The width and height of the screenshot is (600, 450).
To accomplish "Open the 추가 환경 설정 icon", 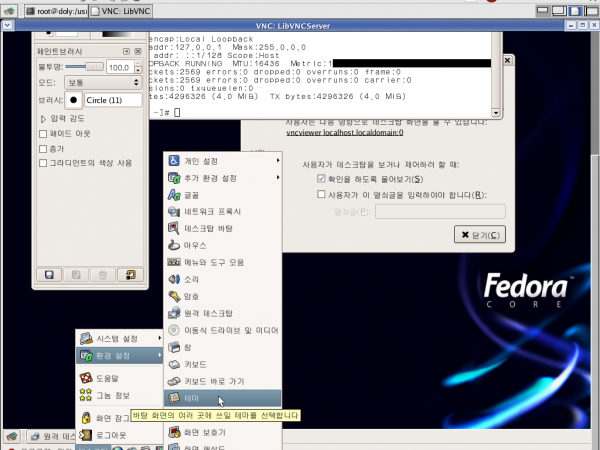I will pos(174,178).
